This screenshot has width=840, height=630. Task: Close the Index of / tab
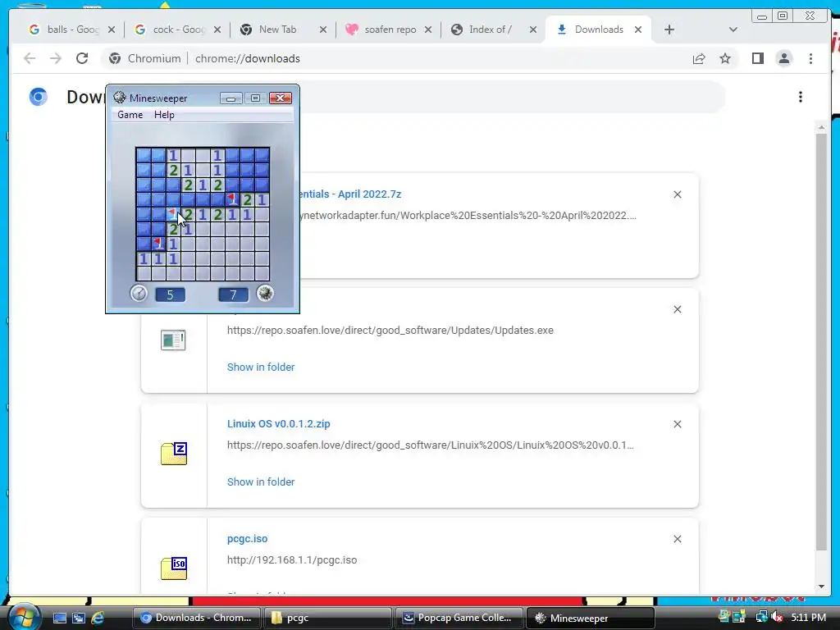click(533, 30)
